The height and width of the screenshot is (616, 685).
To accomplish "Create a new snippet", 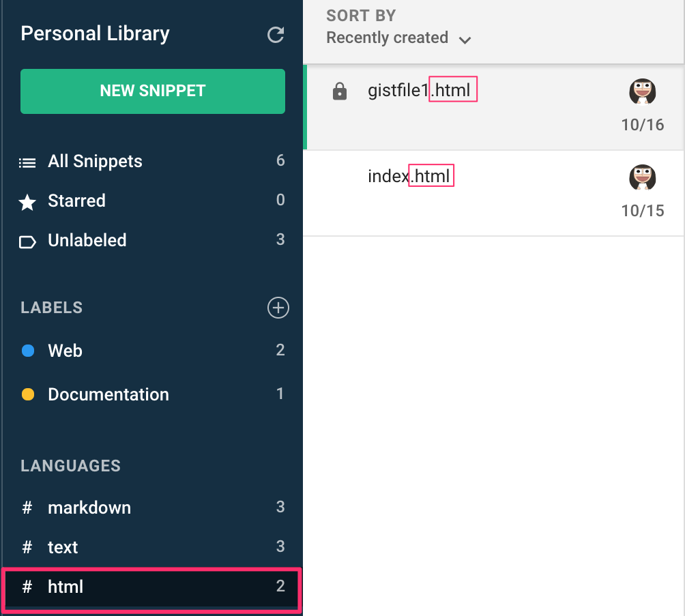I will click(153, 91).
